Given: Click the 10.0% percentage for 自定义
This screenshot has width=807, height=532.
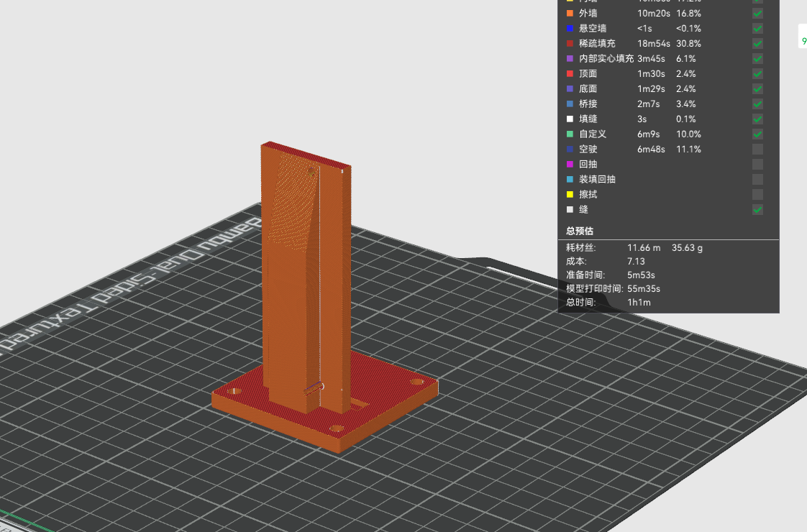Looking at the screenshot, I should (x=688, y=134).
